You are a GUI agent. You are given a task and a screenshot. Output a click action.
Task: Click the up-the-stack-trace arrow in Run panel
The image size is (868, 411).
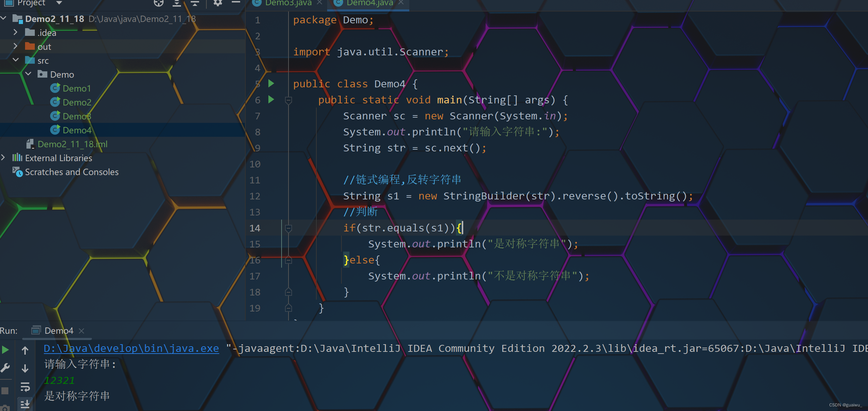25,350
